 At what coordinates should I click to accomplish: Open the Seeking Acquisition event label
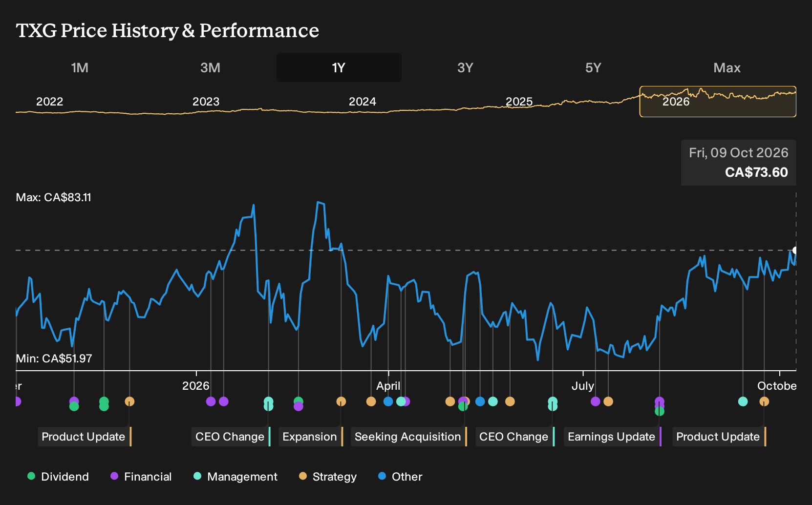pyautogui.click(x=409, y=437)
